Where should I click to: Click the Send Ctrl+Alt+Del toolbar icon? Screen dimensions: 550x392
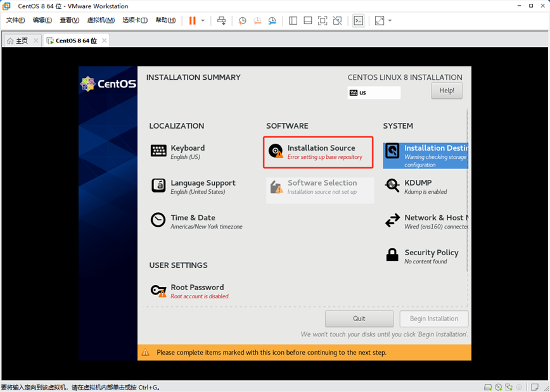[221, 21]
